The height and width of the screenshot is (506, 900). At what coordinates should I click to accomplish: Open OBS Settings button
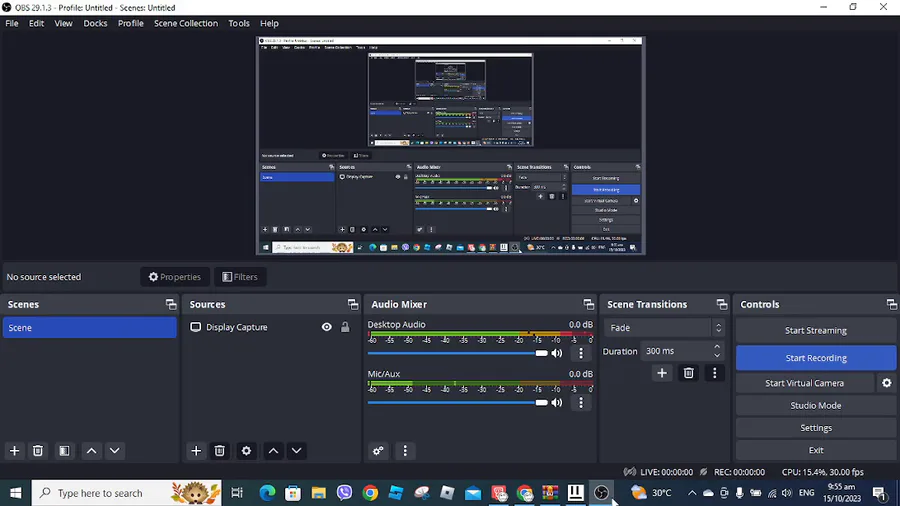point(816,427)
